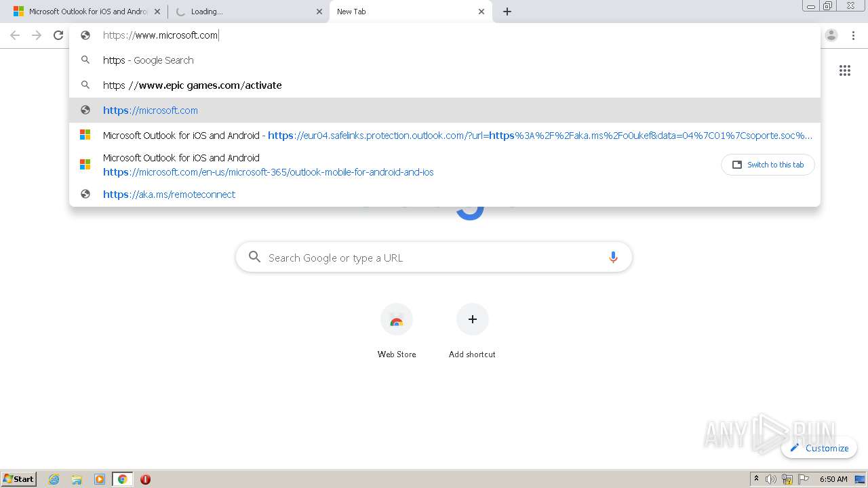Click search icon of epic games suggestion
This screenshot has width=868, height=488.
(85, 85)
